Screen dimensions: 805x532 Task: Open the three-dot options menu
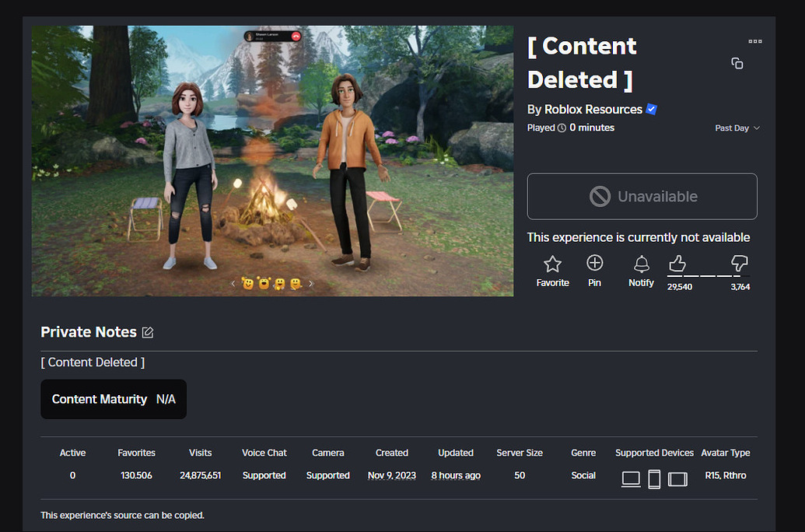tap(754, 42)
